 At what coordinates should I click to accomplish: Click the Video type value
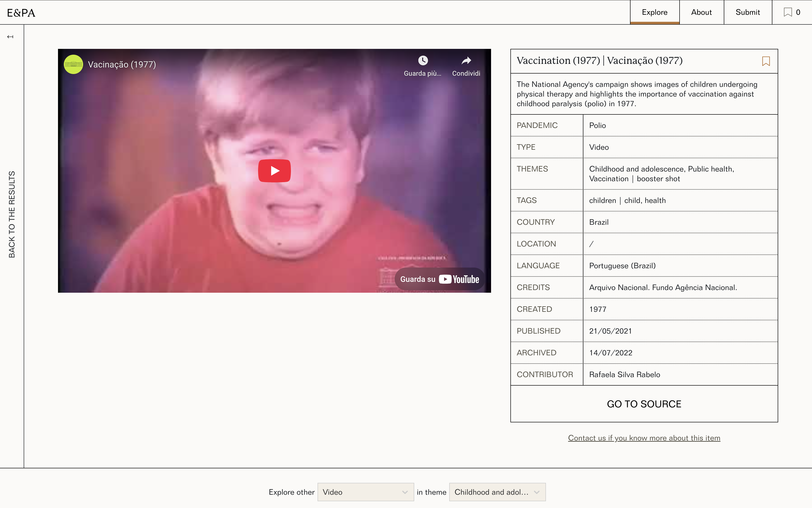(599, 147)
